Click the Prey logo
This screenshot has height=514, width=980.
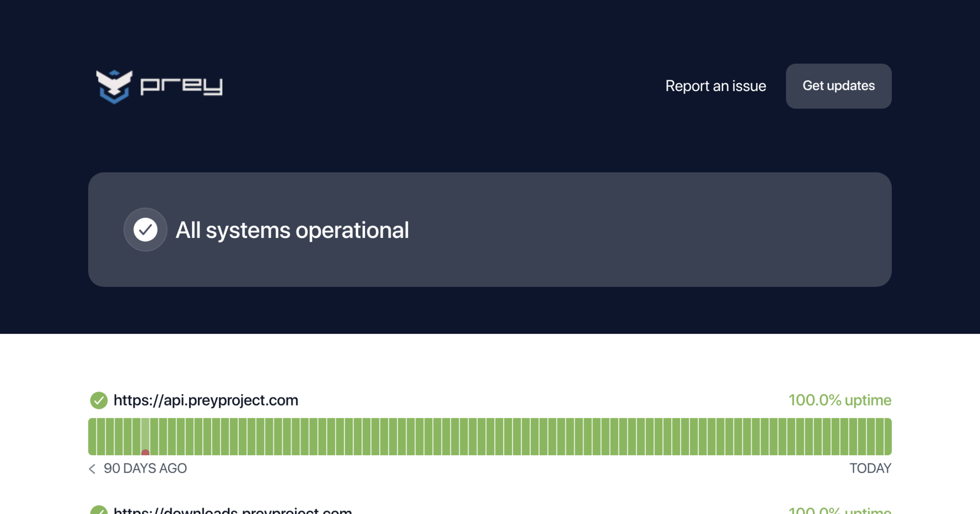pos(159,86)
